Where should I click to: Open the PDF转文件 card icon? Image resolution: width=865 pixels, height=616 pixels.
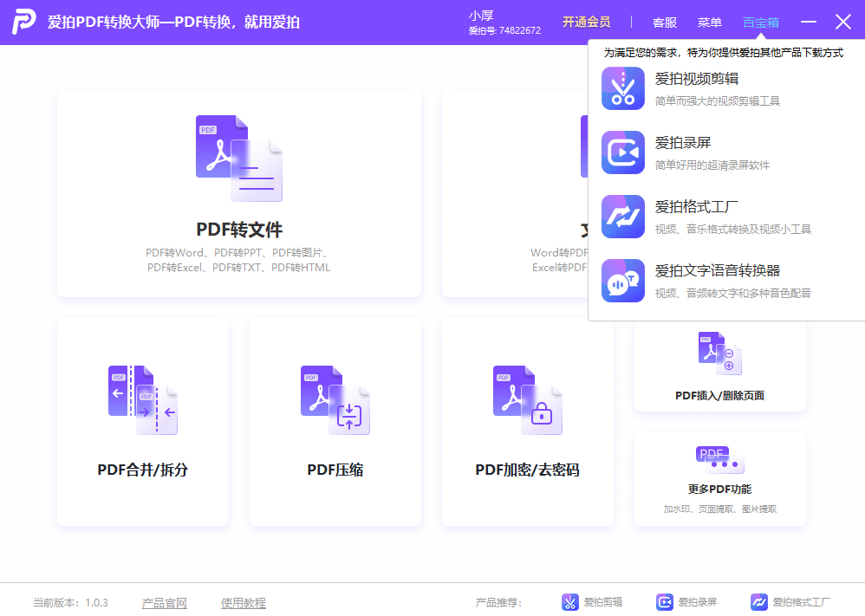point(239,159)
